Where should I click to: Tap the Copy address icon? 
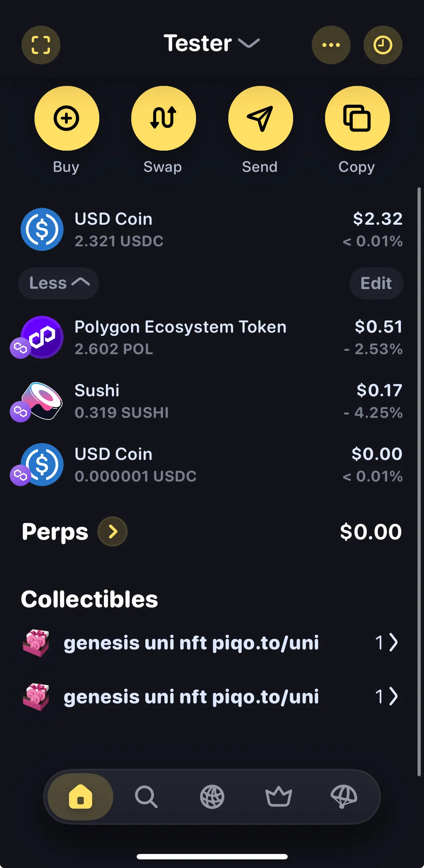(357, 118)
